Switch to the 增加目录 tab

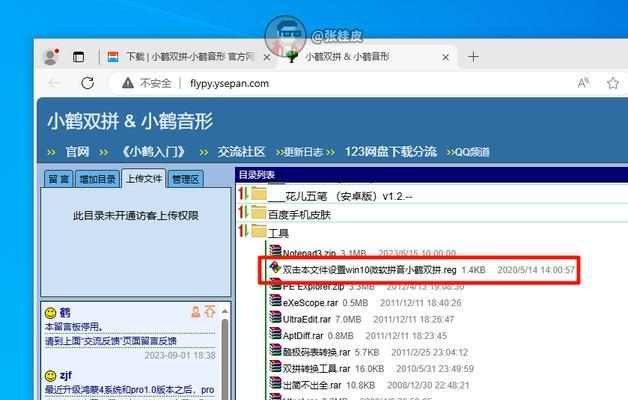97,179
